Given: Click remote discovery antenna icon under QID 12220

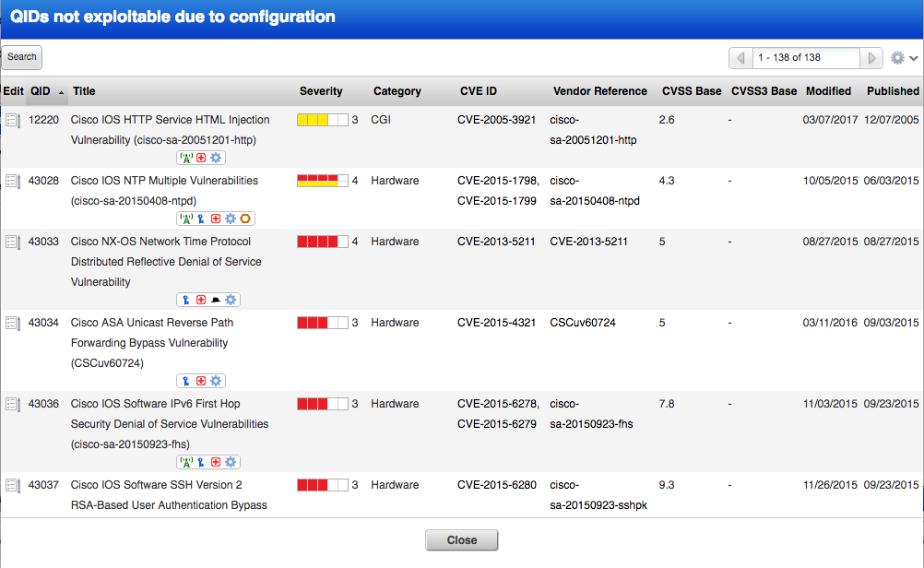Looking at the screenshot, I should [x=185, y=158].
